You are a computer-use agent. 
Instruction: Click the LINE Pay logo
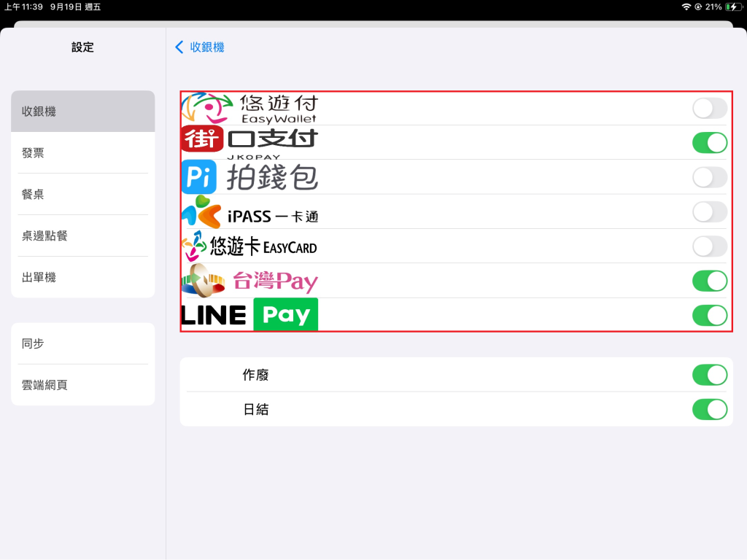(249, 315)
